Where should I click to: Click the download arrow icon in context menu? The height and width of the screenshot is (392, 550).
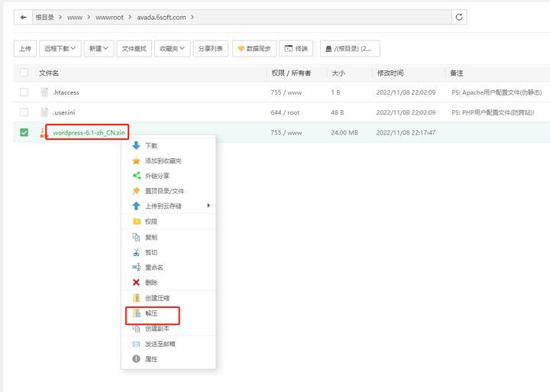tap(136, 145)
